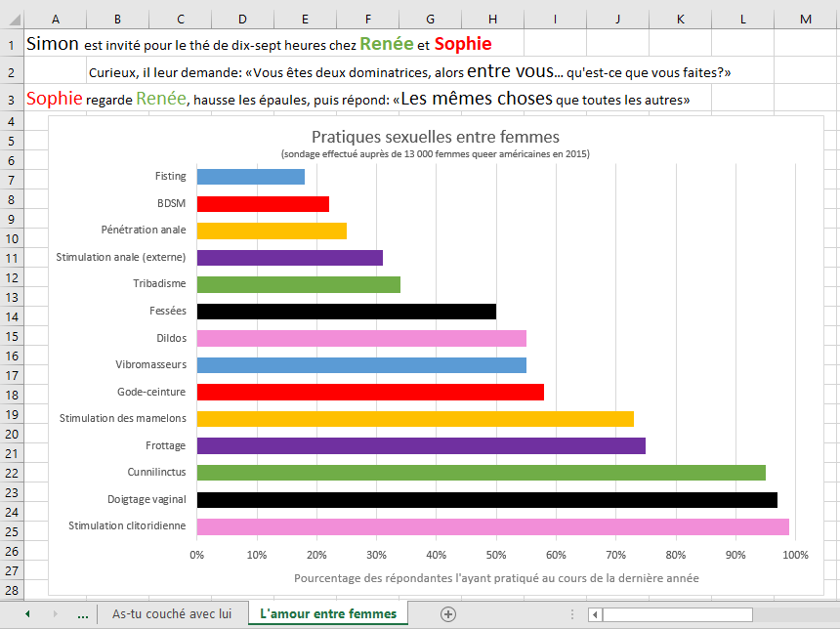Select row 3 header
Screen dimensions: 840x629
coord(11,100)
